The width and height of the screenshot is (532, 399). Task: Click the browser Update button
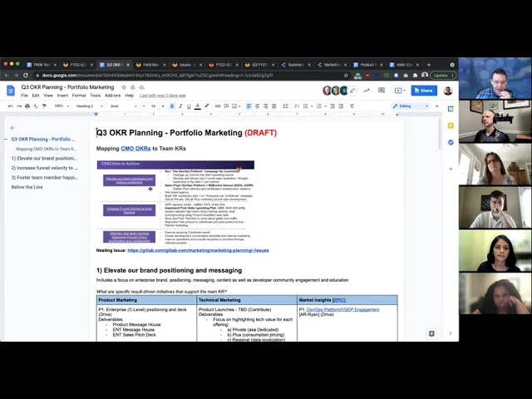coord(443,76)
